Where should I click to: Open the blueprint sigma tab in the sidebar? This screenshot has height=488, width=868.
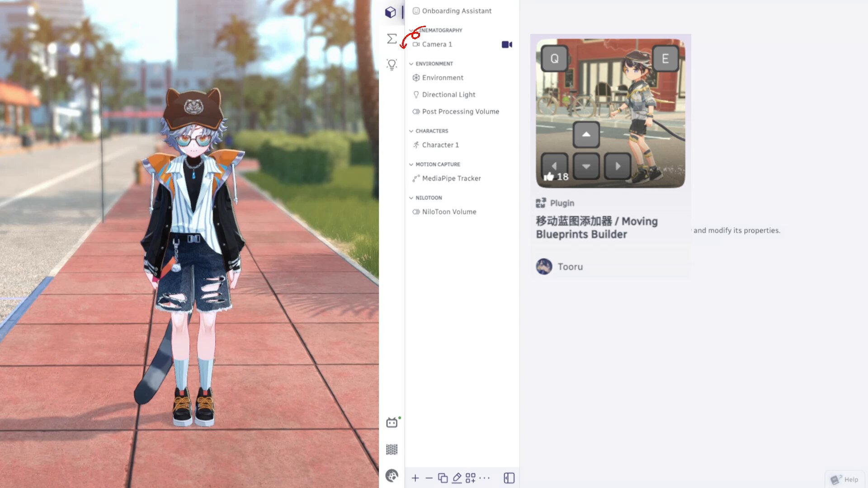[392, 39]
